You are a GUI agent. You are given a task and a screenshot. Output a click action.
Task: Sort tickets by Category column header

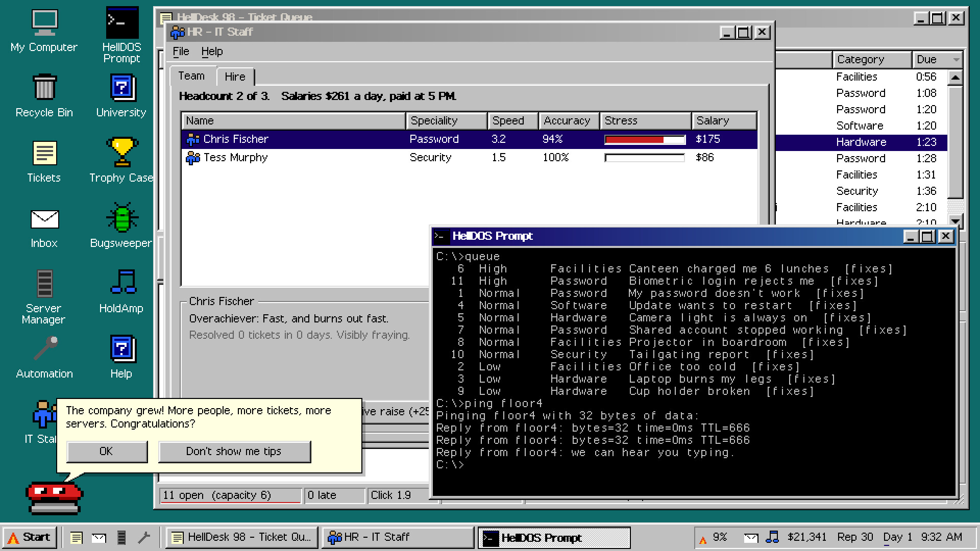point(872,60)
